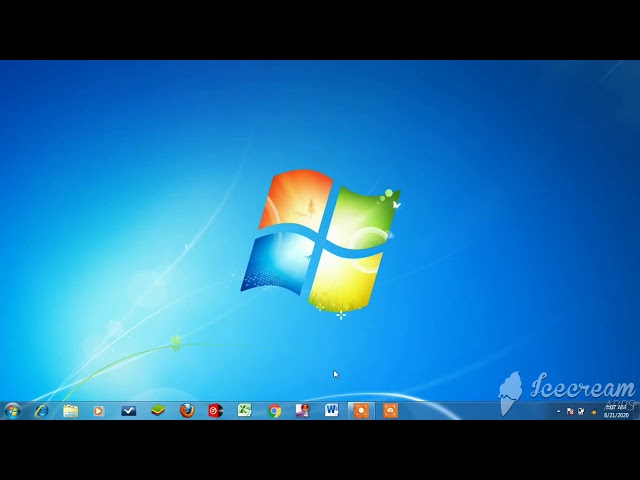Open the network status icon in the tray
640x480 pixels.
[x=581, y=411]
